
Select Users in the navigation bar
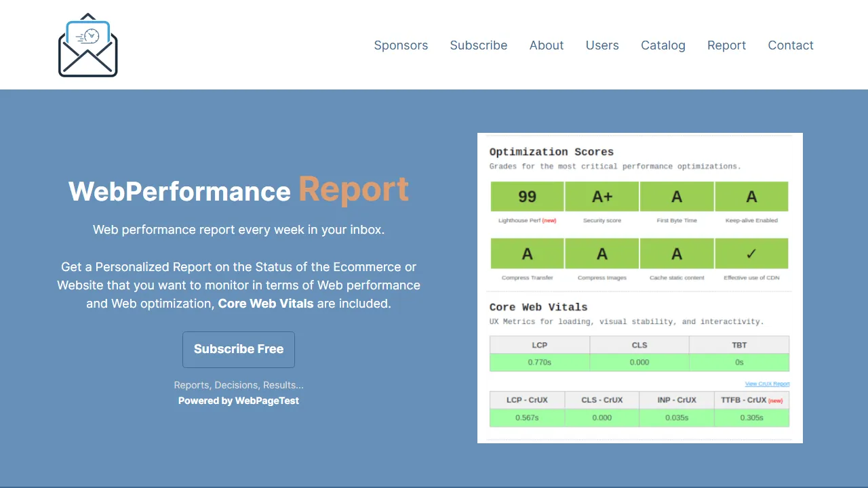(602, 45)
